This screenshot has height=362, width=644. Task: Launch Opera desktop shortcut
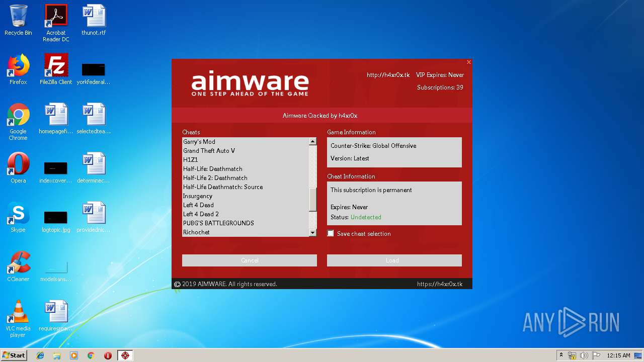pos(18,168)
